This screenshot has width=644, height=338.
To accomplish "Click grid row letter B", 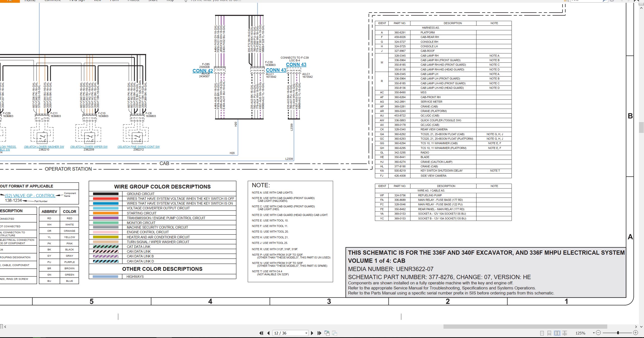I will tap(630, 116).
